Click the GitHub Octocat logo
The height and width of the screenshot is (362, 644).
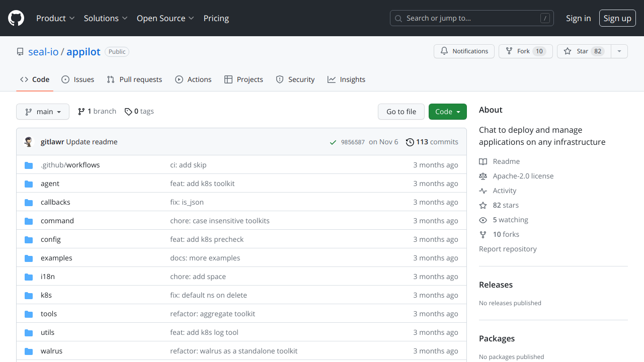click(16, 18)
